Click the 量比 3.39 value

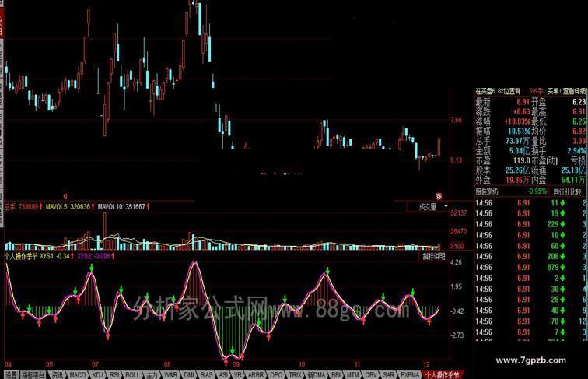tap(558, 141)
